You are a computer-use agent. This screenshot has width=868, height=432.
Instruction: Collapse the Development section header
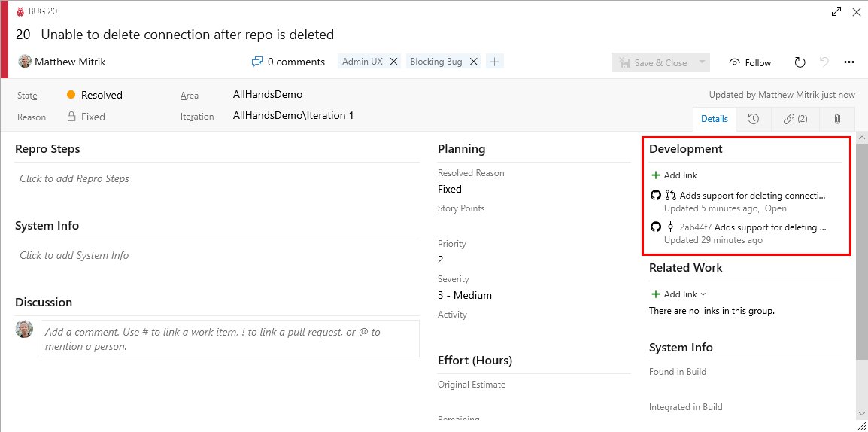685,148
